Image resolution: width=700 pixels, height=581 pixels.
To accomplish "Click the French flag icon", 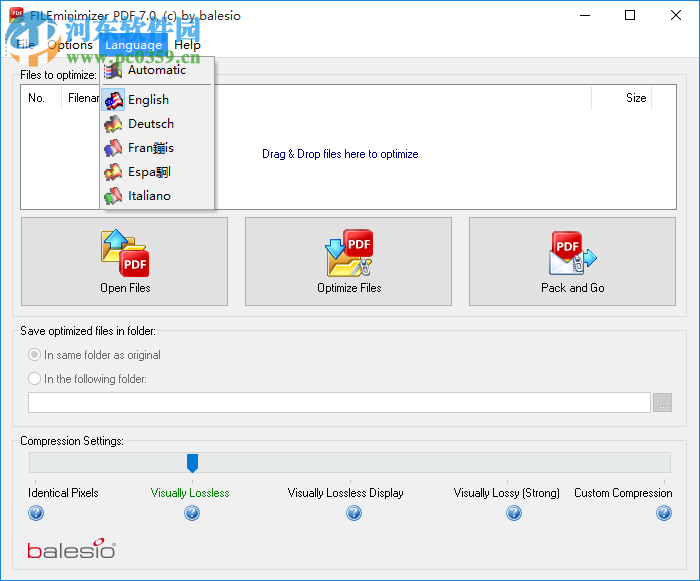I will point(113,148).
